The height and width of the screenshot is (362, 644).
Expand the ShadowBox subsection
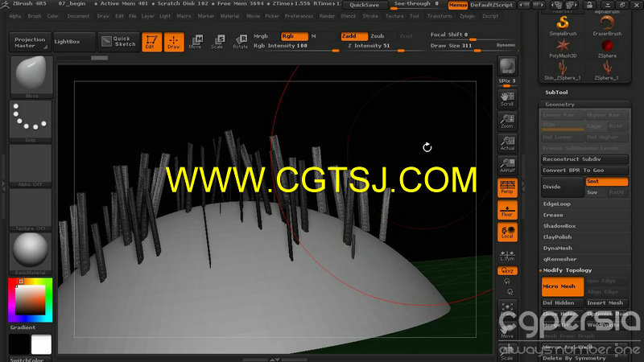pos(559,226)
